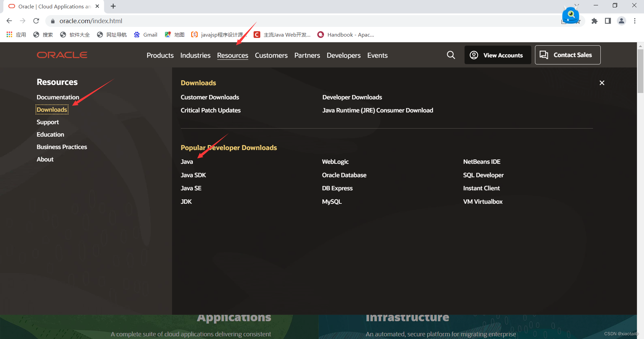Click the JDK download link
Screen dimensions: 644x339
(x=186, y=201)
